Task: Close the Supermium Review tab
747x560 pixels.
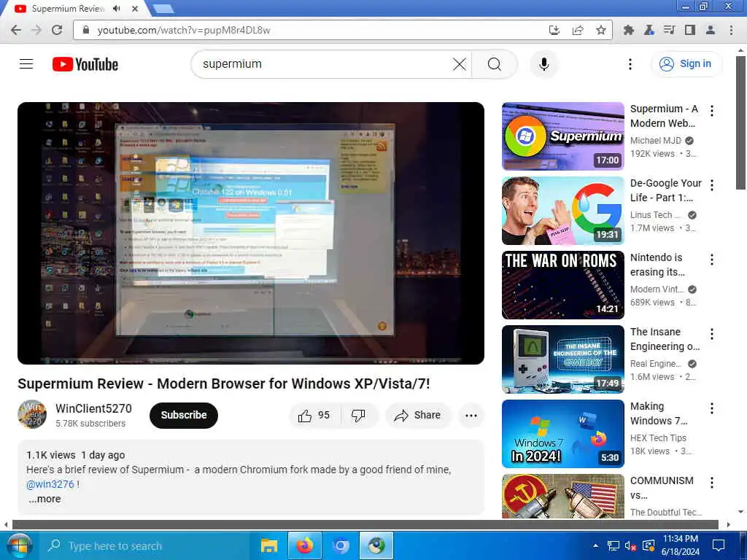Action: pyautogui.click(x=135, y=9)
